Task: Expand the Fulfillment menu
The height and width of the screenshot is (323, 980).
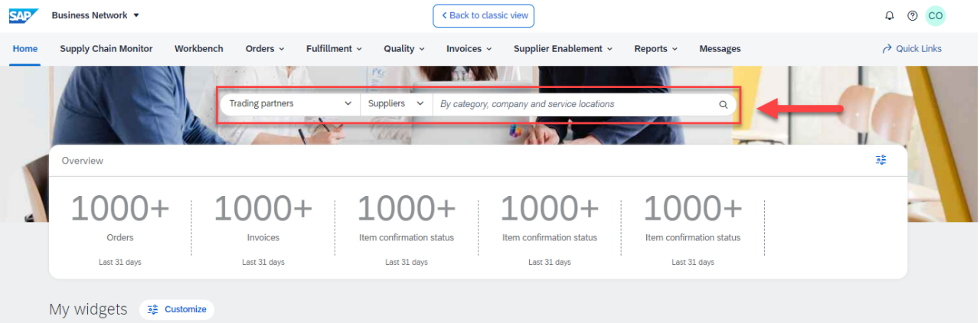Action: pyautogui.click(x=334, y=49)
